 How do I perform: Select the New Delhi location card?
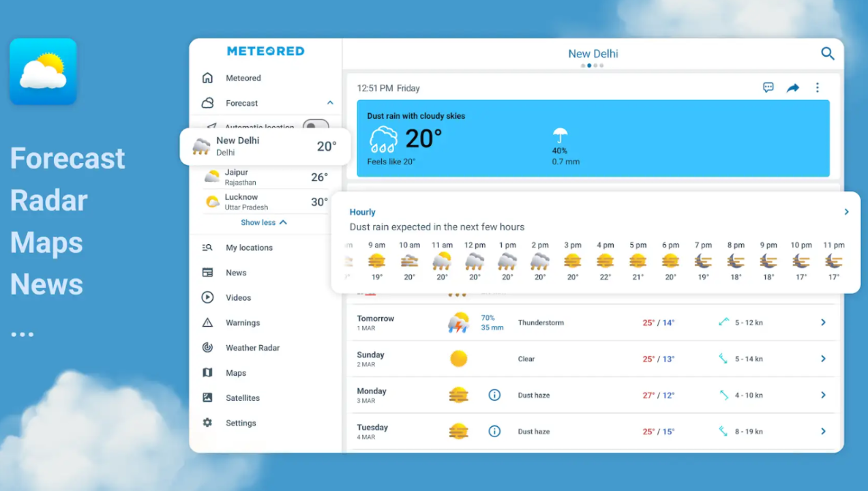click(x=265, y=147)
